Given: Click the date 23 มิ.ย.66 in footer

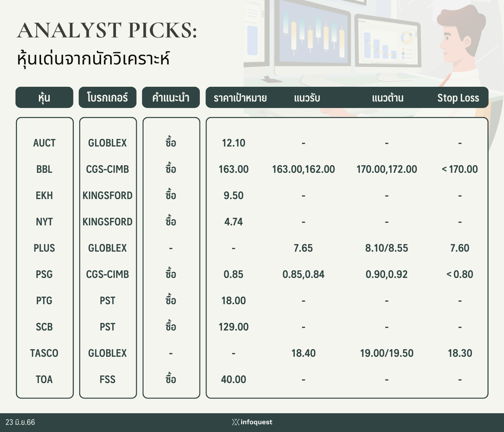Looking at the screenshot, I should [x=20, y=422].
